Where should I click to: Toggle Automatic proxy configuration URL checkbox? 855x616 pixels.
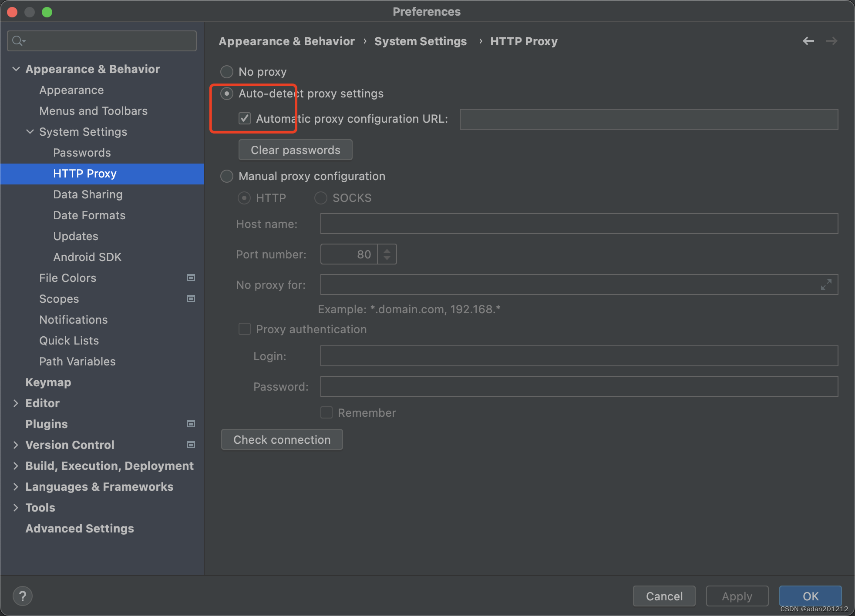(245, 118)
